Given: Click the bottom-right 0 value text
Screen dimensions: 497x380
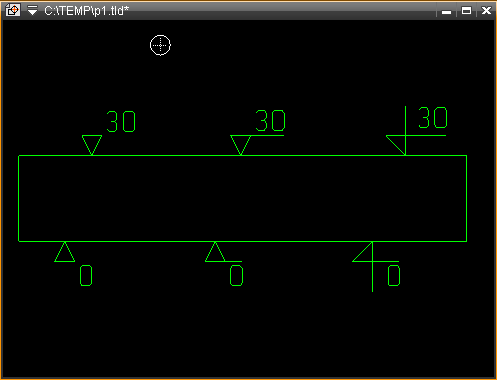Looking at the screenshot, I should pos(394,275).
